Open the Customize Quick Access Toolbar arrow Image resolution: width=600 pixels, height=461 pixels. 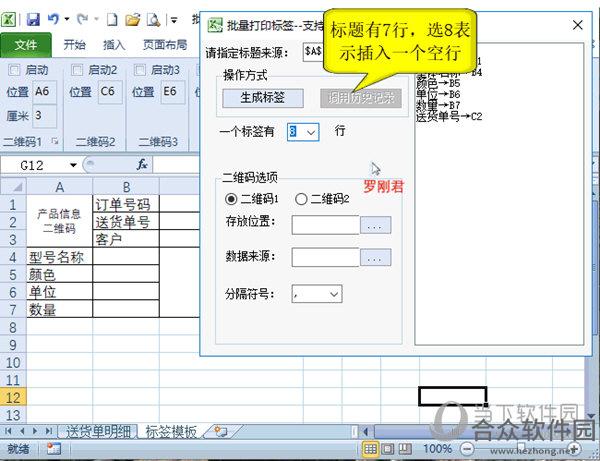tap(174, 20)
